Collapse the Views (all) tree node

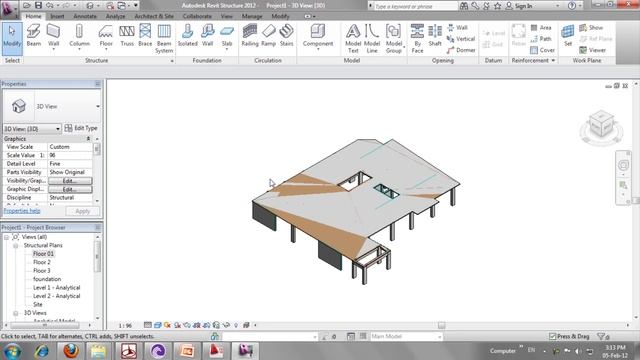[7, 237]
